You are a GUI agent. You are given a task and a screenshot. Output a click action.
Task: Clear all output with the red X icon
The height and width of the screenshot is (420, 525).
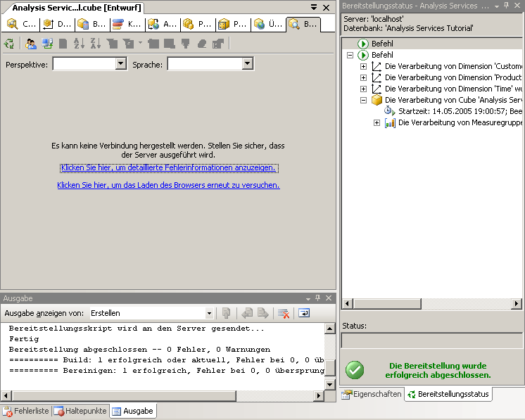click(283, 313)
